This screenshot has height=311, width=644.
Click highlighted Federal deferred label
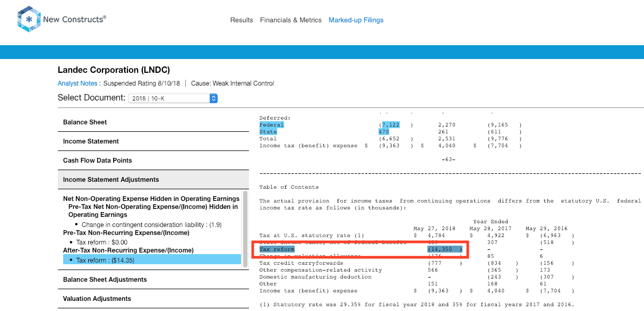[271, 125]
